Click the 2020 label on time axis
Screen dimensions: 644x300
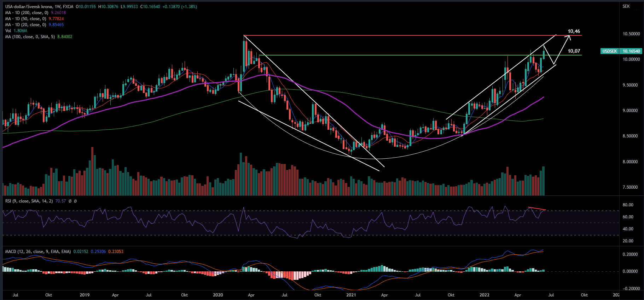(x=218, y=295)
